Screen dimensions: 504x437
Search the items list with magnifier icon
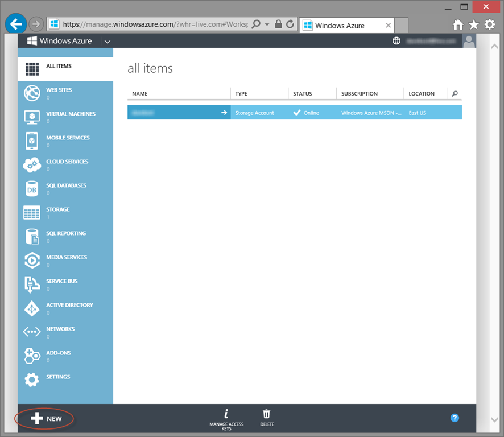pyautogui.click(x=455, y=93)
